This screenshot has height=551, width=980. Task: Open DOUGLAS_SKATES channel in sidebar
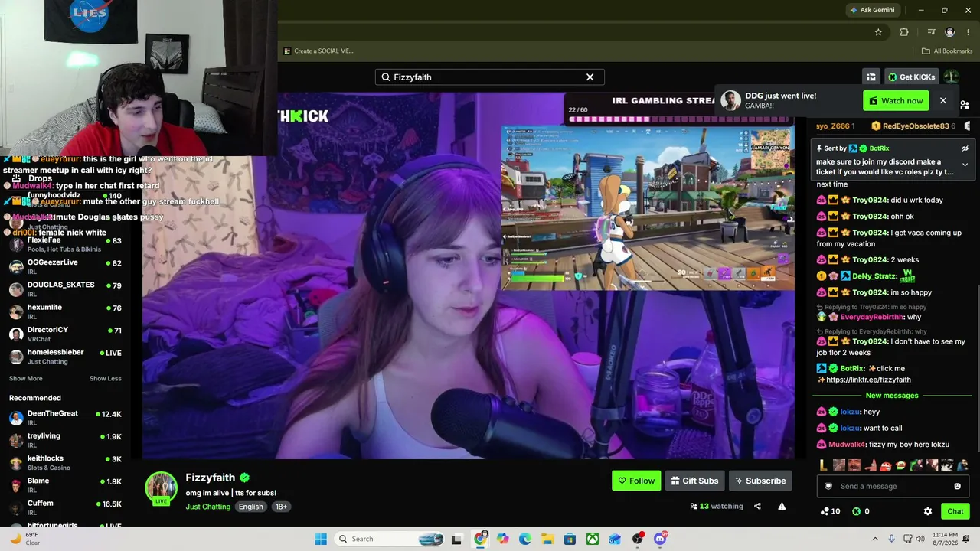pos(65,289)
